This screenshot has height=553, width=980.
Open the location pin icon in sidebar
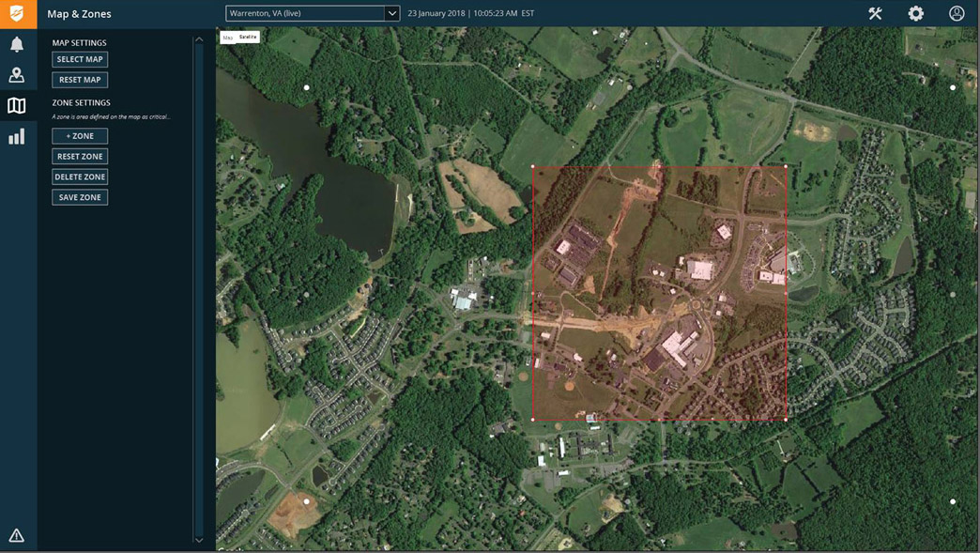point(17,75)
